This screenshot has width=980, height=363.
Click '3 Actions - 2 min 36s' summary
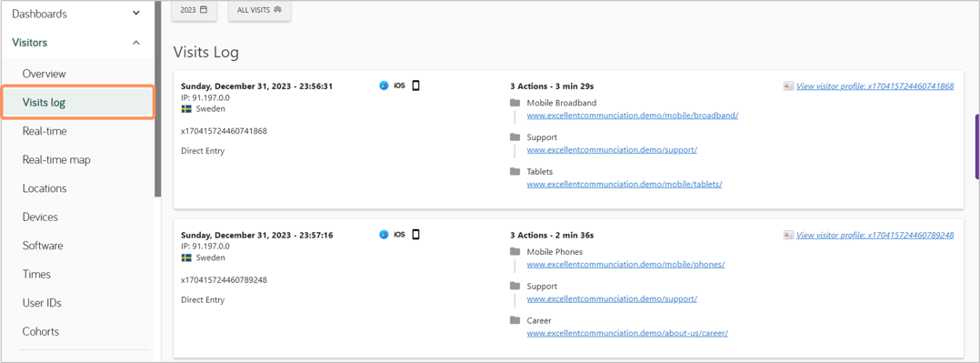point(552,236)
